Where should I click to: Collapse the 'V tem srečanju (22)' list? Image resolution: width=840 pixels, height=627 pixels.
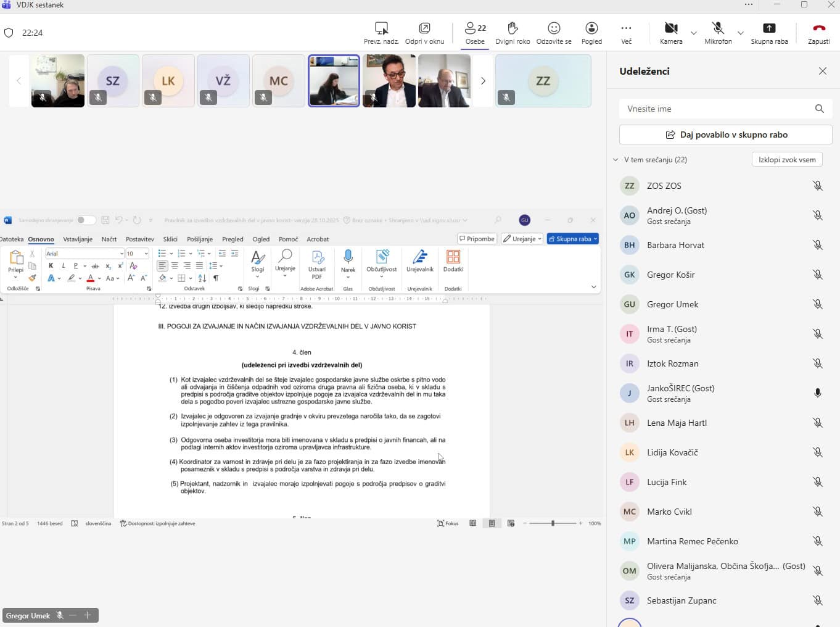[x=616, y=160]
